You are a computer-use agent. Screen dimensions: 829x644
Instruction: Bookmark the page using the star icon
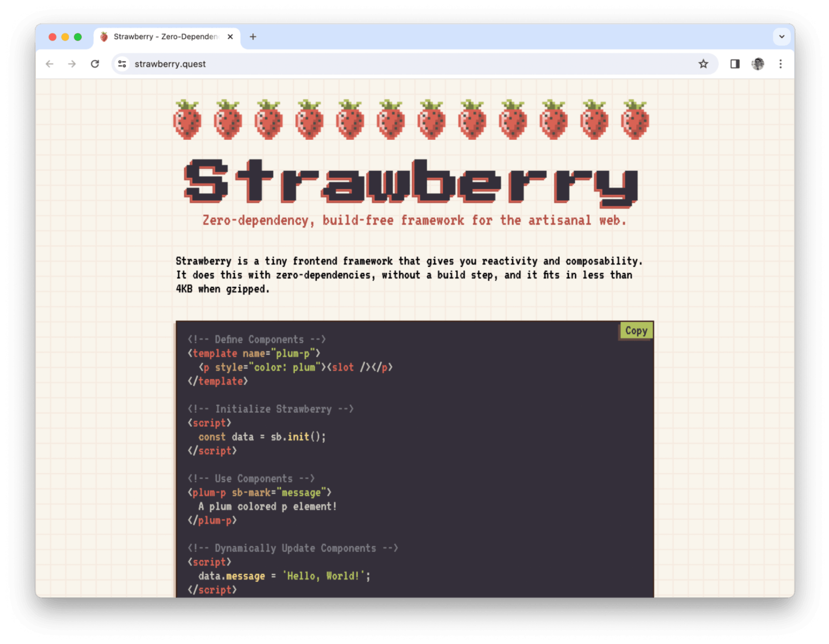(704, 64)
